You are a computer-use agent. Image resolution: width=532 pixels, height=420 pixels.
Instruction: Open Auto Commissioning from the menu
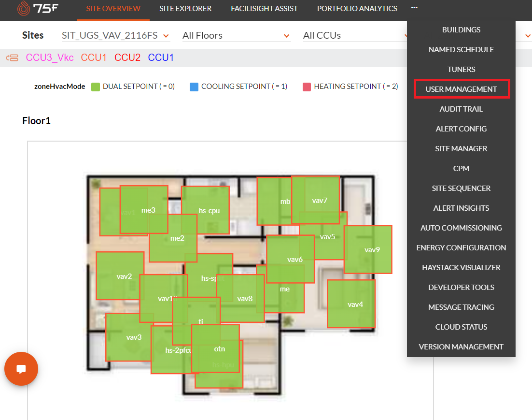coord(461,228)
